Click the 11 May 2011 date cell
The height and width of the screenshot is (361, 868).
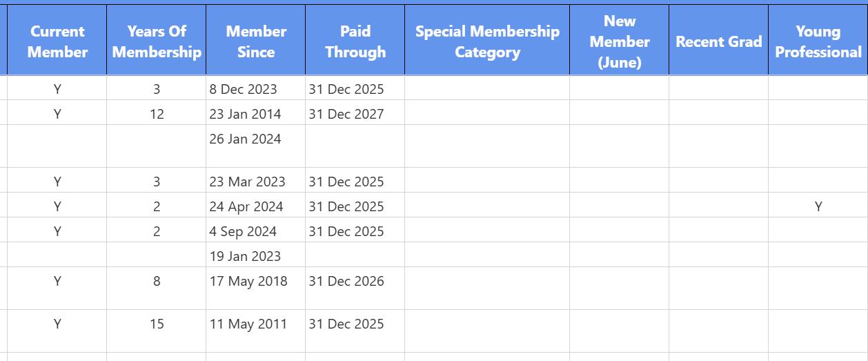pos(248,324)
